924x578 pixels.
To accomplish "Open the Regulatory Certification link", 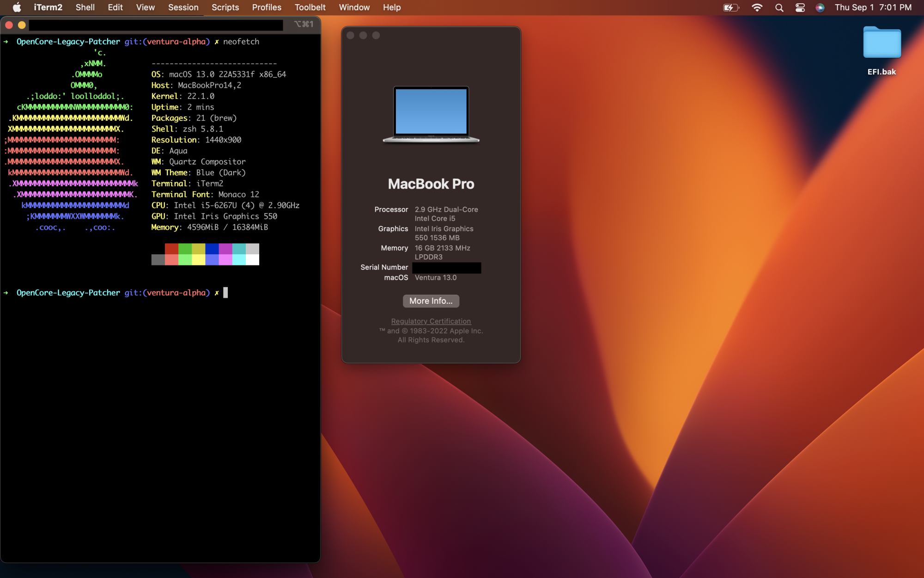I will click(x=431, y=321).
